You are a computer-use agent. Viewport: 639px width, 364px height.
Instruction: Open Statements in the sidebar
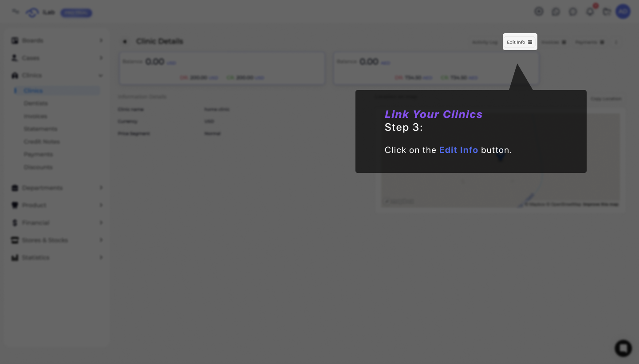tap(40, 129)
